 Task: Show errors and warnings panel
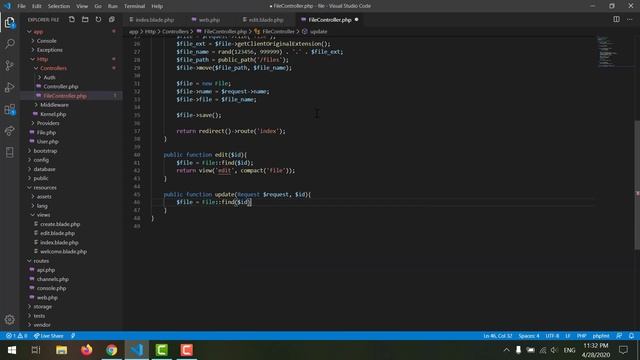[x=16, y=336]
